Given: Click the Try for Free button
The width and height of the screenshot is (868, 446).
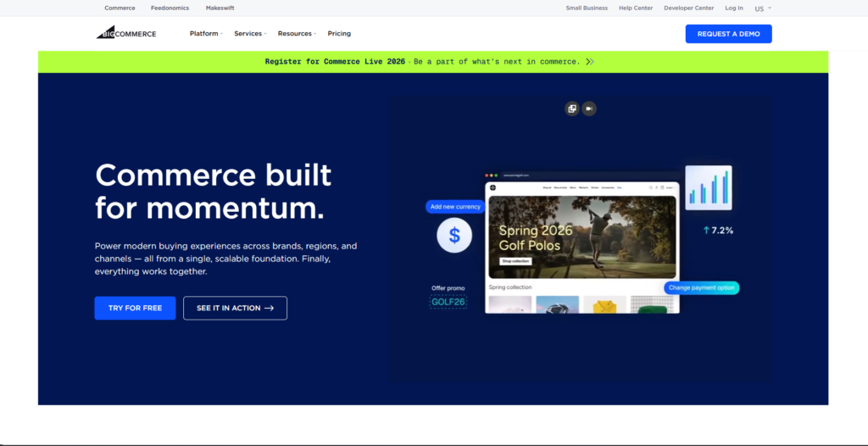Looking at the screenshot, I should coord(135,308).
